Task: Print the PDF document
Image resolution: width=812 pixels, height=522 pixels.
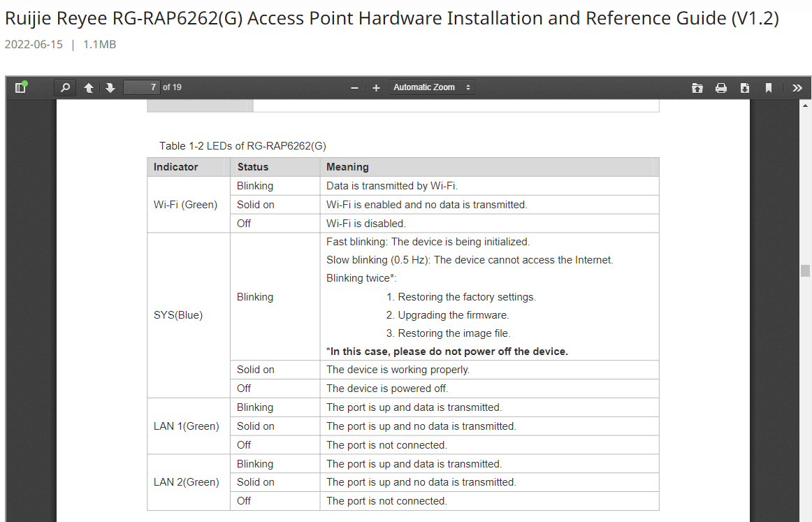Action: [721, 88]
